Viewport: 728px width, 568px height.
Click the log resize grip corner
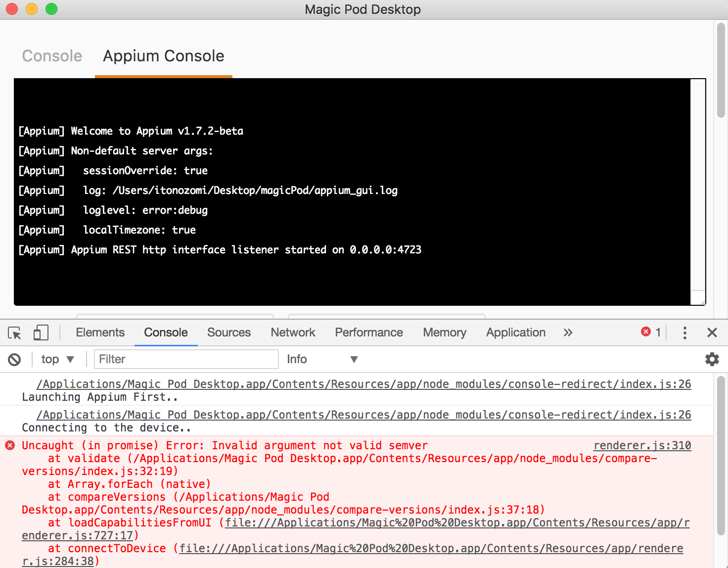coord(698,298)
